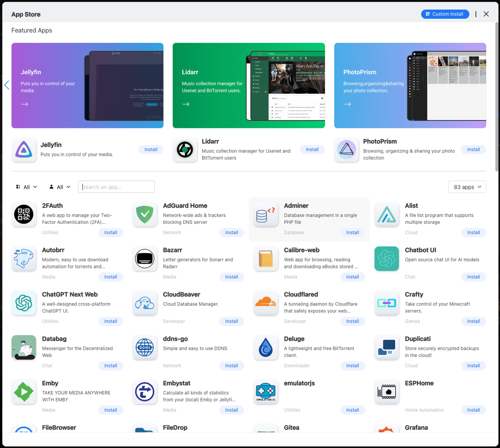Expand the category All filter dropdown
The width and height of the screenshot is (500, 448).
[x=27, y=187]
